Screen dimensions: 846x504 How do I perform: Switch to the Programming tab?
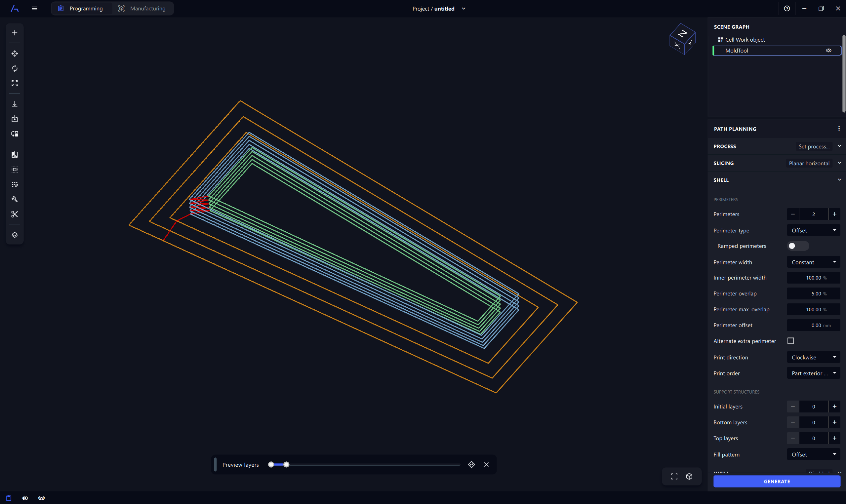click(x=81, y=9)
